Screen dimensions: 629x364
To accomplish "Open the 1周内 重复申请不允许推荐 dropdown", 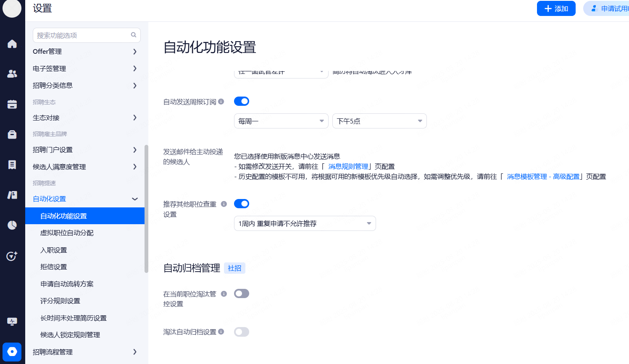I will click(305, 223).
